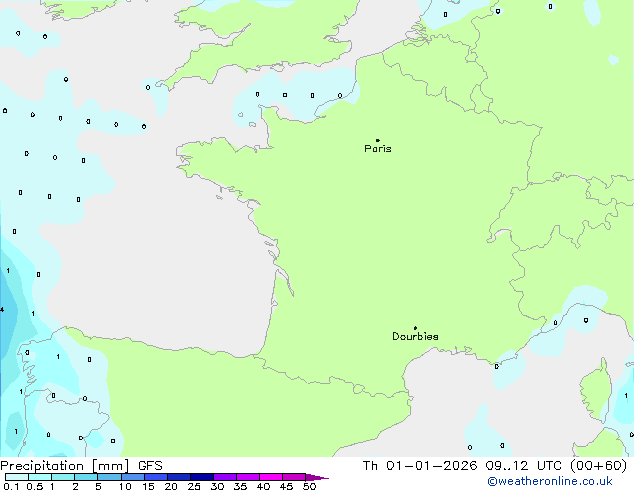Screen dimensions: 634x490
Task: Pick the 0.1–0.5 mm legend swatch
Action: pos(17,477)
